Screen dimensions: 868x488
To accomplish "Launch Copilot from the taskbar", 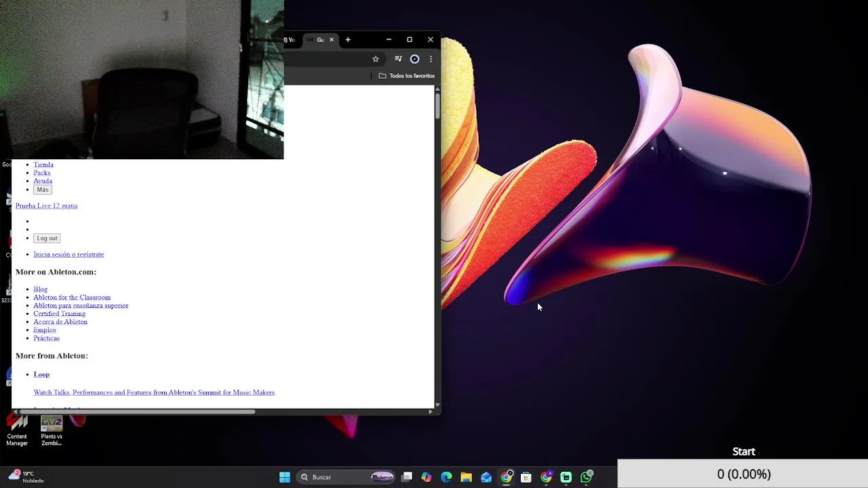I will point(427,477).
